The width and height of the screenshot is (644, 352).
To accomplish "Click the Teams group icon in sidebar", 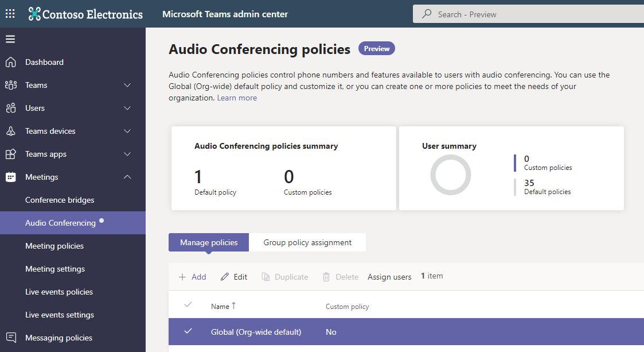I will point(11,85).
